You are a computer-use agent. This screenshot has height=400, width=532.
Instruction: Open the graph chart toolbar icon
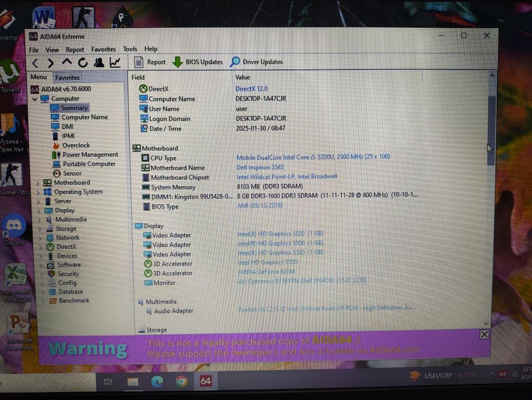coord(115,62)
